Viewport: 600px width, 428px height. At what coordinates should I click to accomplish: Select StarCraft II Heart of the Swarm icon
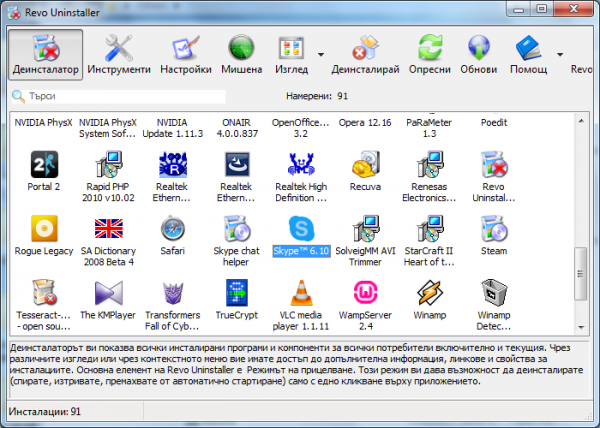429,228
